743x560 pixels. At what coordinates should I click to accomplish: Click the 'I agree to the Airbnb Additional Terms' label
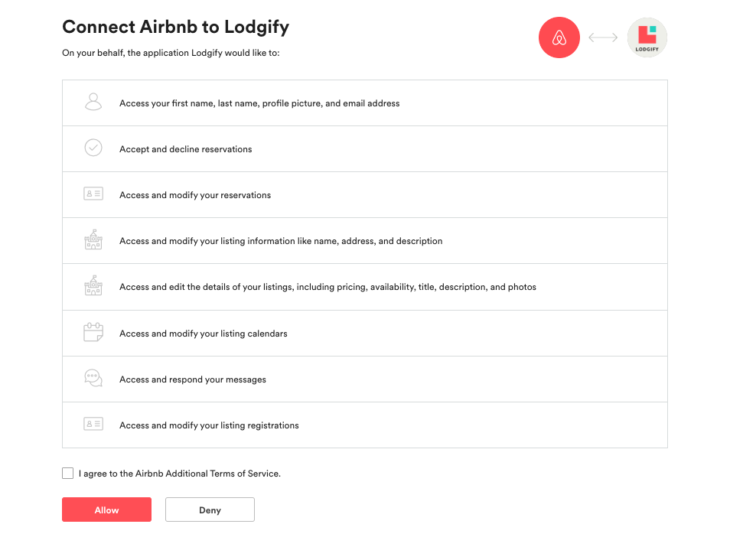point(180,474)
